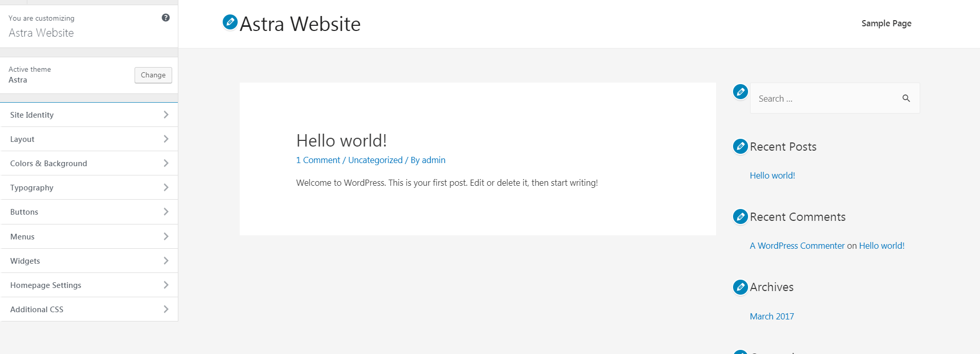Screen dimensions: 980x354
Task: Click the search magnifier icon
Action: [906, 98]
